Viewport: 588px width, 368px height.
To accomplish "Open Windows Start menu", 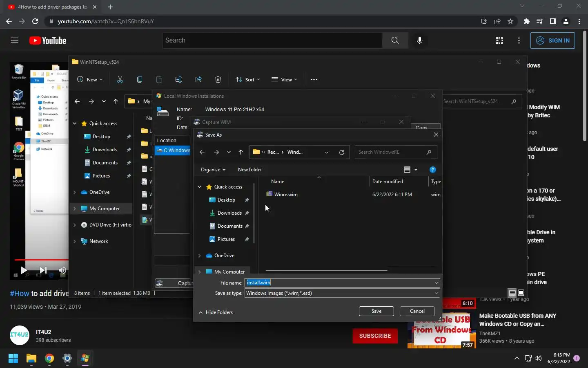I will point(13,359).
